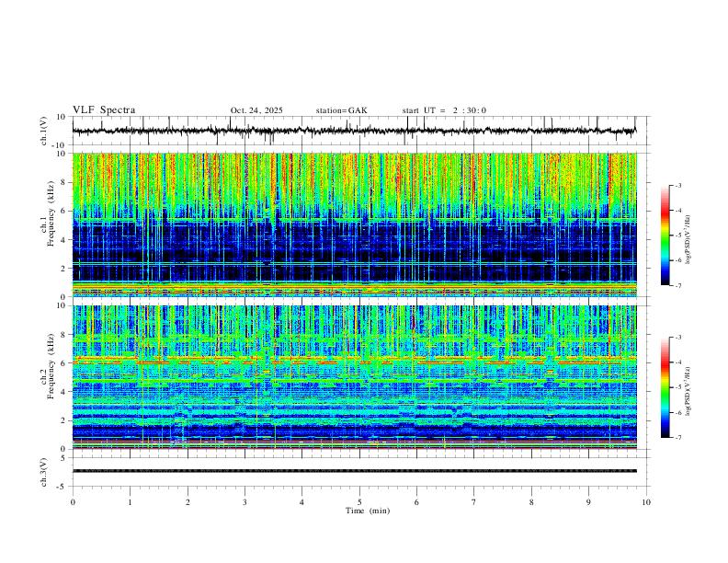Click the "2" kHz tick on ch.2 axis
Screen dimensions: 728x563
point(63,420)
